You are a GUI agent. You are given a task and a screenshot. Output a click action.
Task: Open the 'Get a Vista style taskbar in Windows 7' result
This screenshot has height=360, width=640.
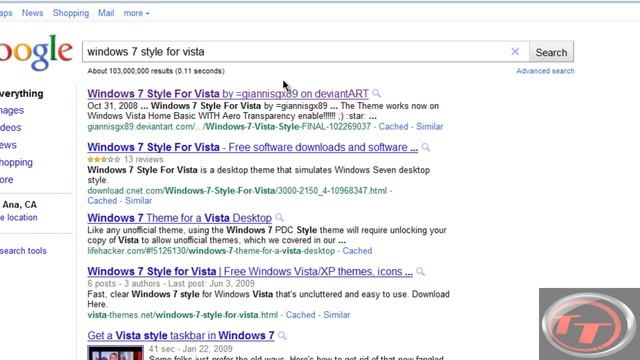click(181, 336)
